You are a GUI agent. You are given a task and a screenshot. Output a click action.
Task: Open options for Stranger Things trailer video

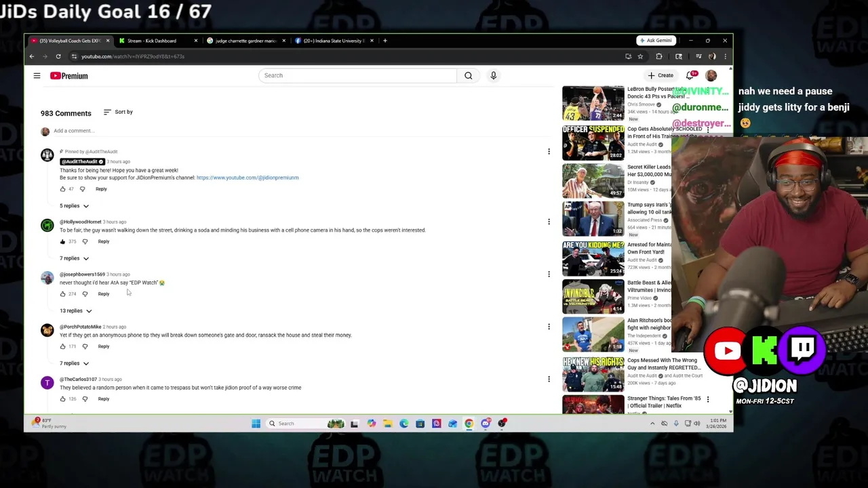(707, 399)
